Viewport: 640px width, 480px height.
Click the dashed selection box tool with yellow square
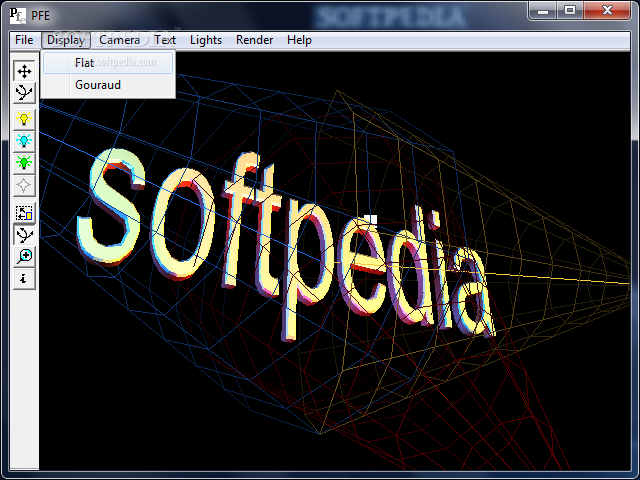pyautogui.click(x=24, y=213)
